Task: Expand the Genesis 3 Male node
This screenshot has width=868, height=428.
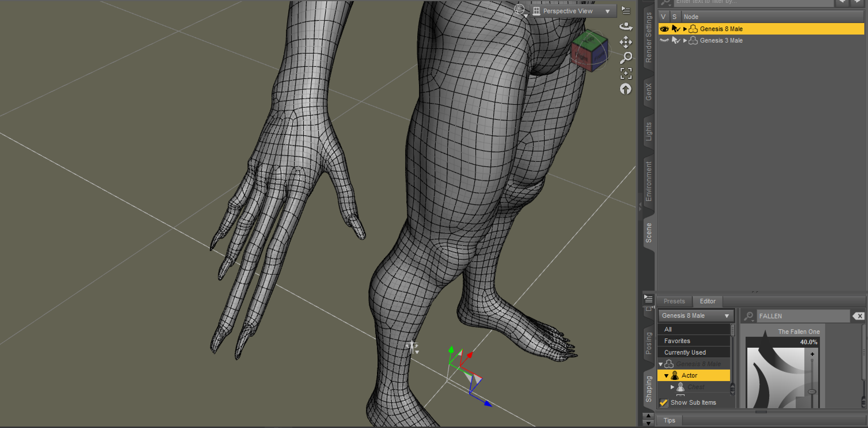Action: click(685, 40)
